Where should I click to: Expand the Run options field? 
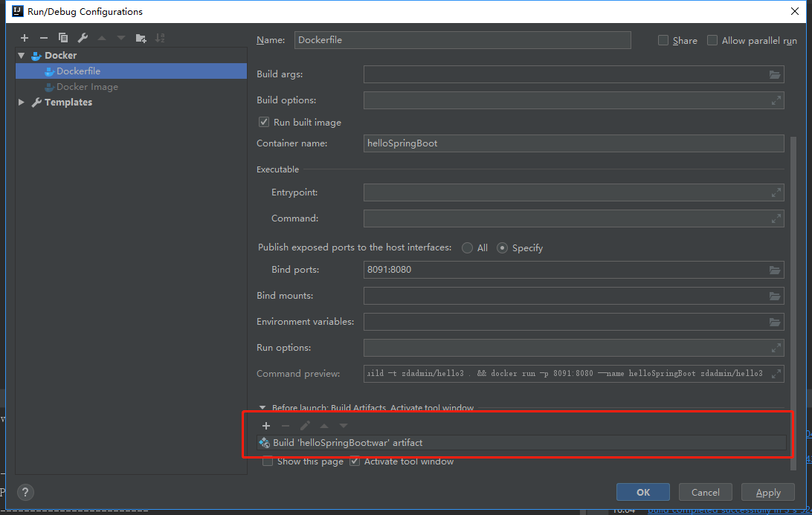tap(776, 348)
